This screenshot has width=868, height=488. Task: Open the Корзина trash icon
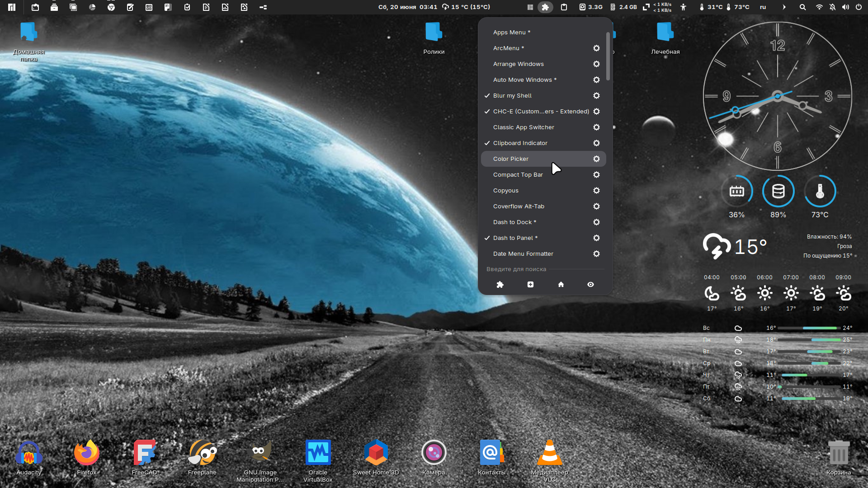[839, 458]
